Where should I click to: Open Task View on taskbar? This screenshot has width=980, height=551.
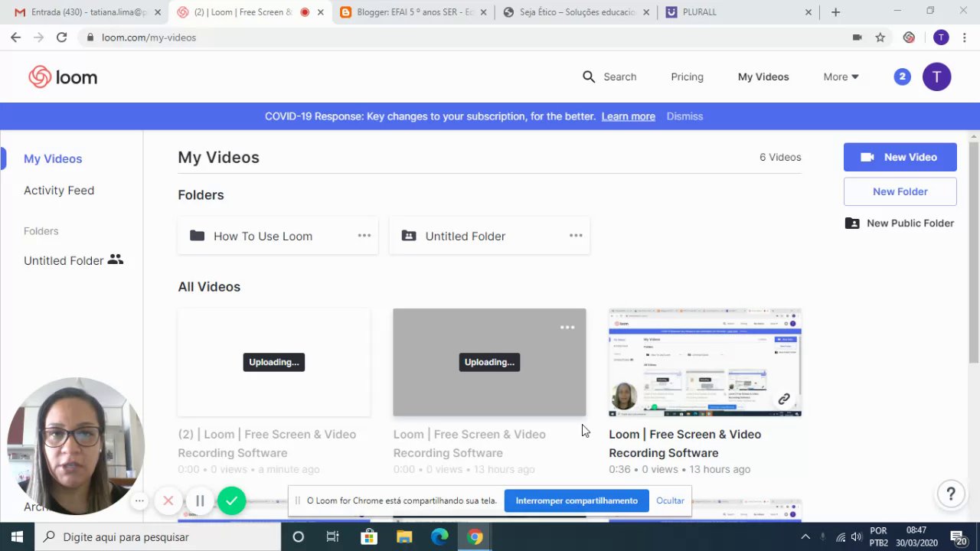[332, 537]
